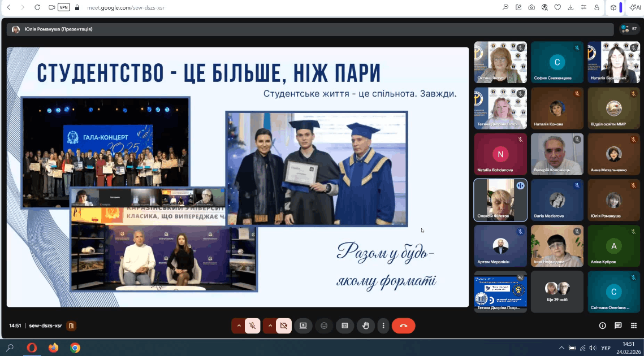
Task: Open the activities grid icon
Action: pos(633,325)
